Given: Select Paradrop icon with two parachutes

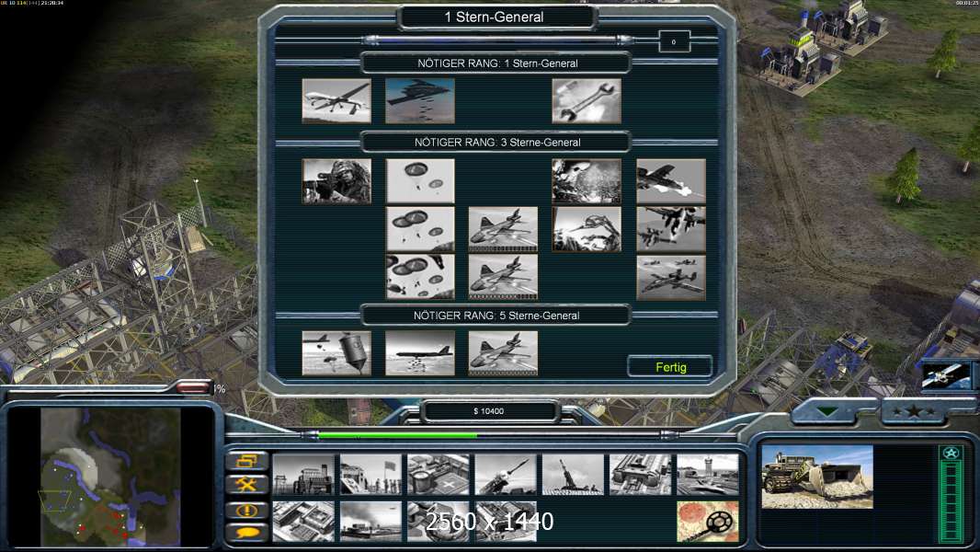Looking at the screenshot, I should coord(420,181).
